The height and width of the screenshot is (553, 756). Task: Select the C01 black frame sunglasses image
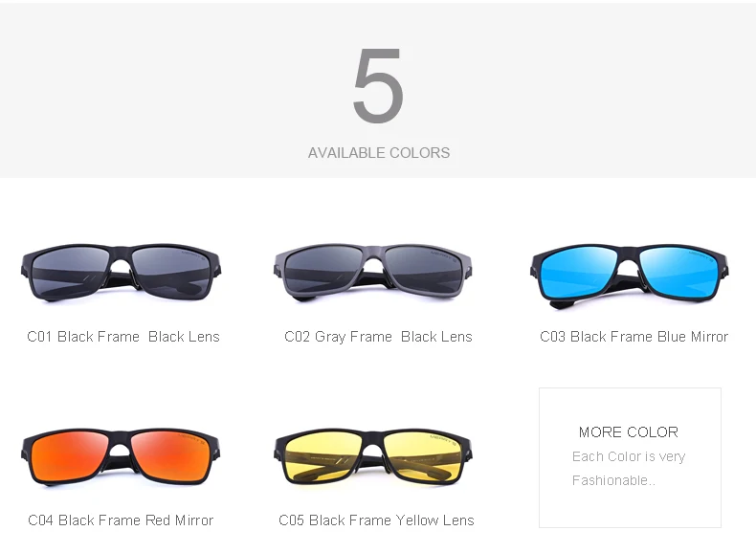tap(121, 273)
